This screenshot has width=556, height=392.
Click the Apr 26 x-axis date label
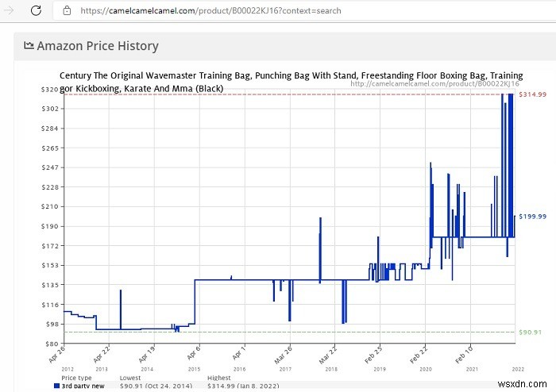57,355
